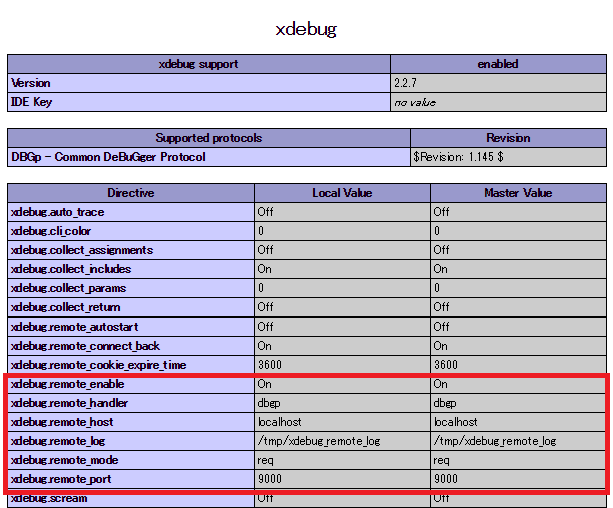The height and width of the screenshot is (508, 613).
Task: Select the xdebug.remote_connect_back directive name
Action: pos(131,346)
